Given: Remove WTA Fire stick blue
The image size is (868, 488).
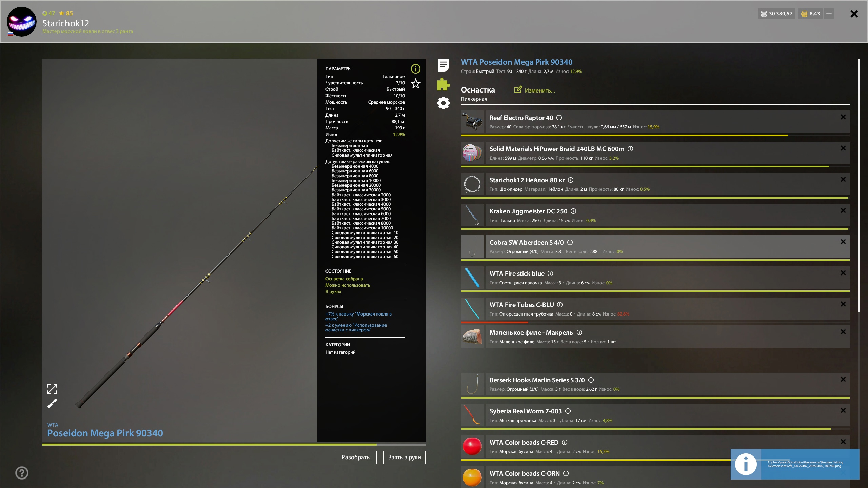Looking at the screenshot, I should click(843, 273).
